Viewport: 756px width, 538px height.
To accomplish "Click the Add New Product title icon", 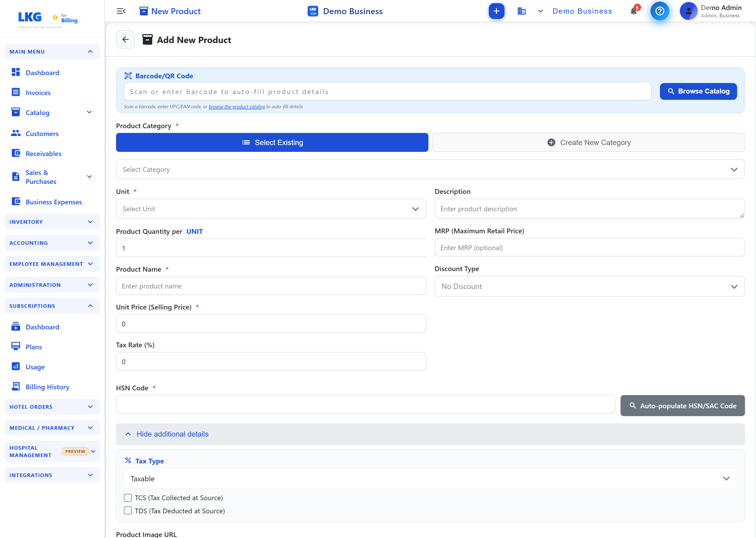I will click(x=147, y=39).
